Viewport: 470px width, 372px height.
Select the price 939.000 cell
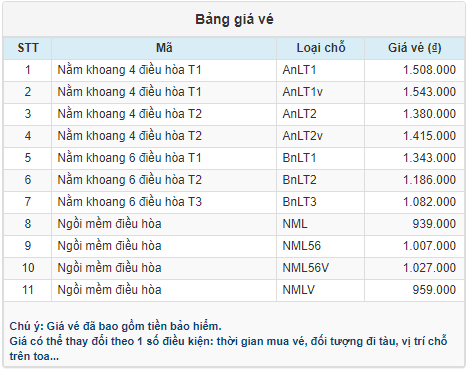coord(414,224)
